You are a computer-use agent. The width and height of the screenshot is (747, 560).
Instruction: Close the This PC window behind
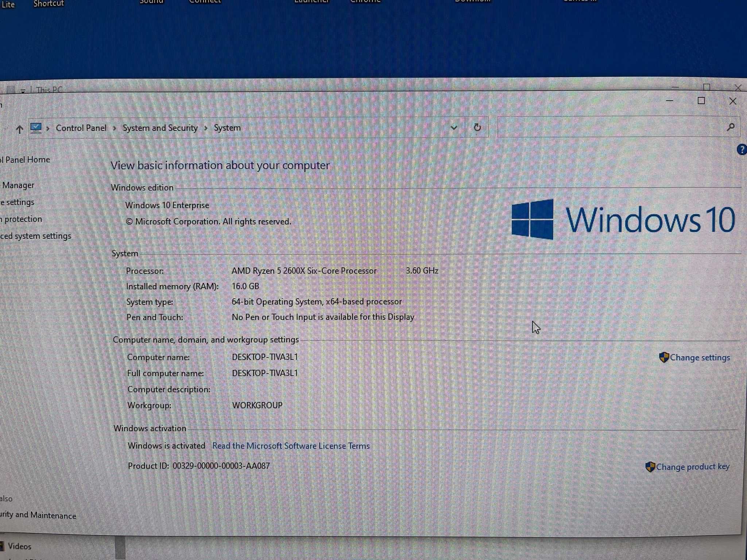tap(738, 88)
